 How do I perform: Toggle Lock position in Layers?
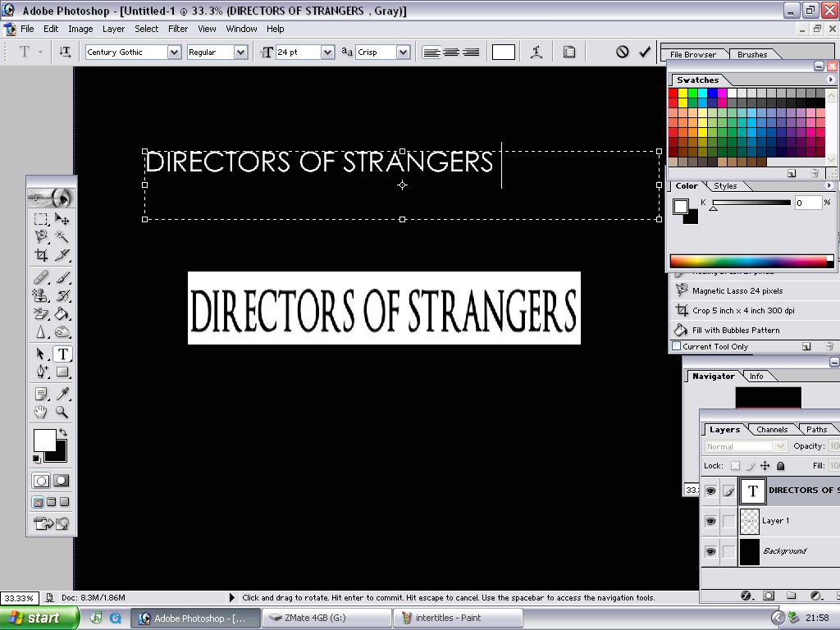(765, 466)
